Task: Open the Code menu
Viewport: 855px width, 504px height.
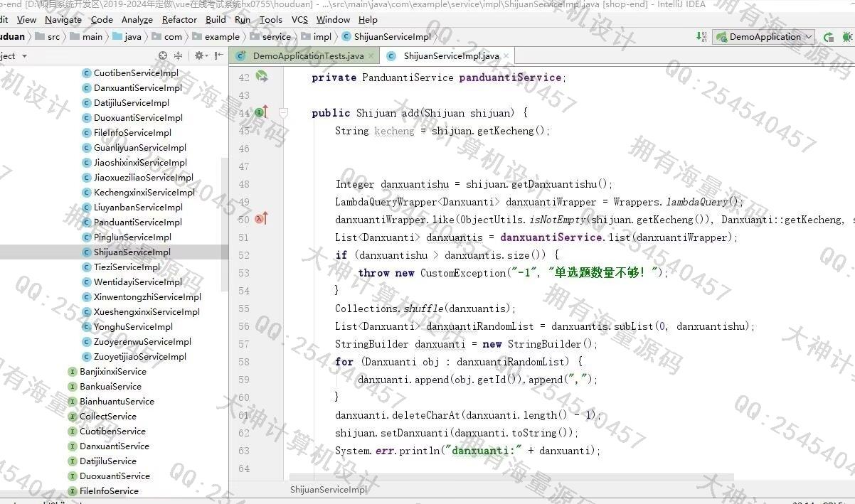Action: pos(102,20)
